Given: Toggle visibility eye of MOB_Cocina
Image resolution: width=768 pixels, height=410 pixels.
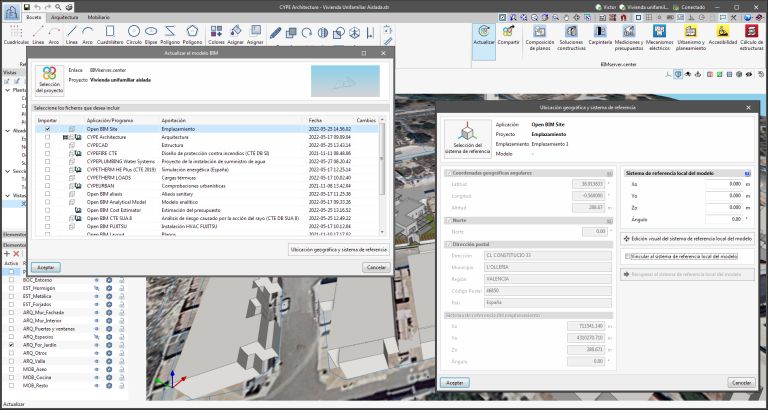Looking at the screenshot, I should point(96,378).
